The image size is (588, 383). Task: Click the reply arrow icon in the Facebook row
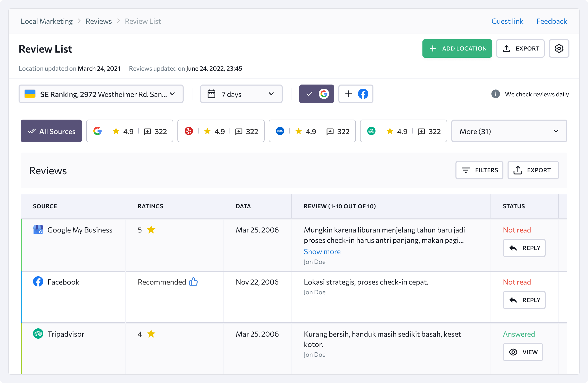point(513,300)
